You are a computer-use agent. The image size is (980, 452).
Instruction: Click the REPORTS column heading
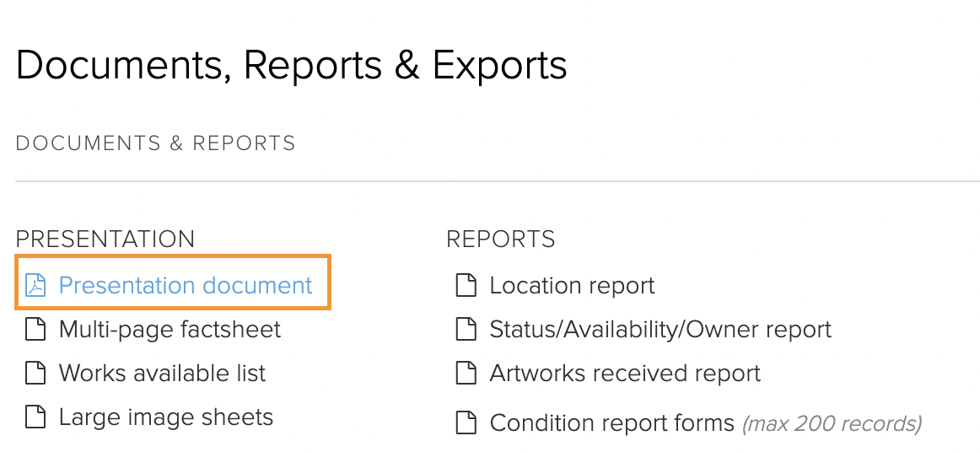tap(501, 239)
